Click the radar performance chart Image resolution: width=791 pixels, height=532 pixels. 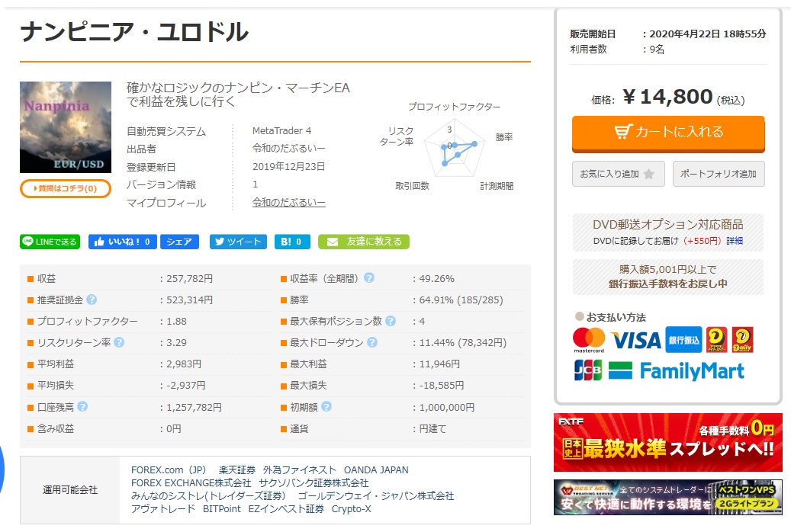pyautogui.click(x=454, y=149)
